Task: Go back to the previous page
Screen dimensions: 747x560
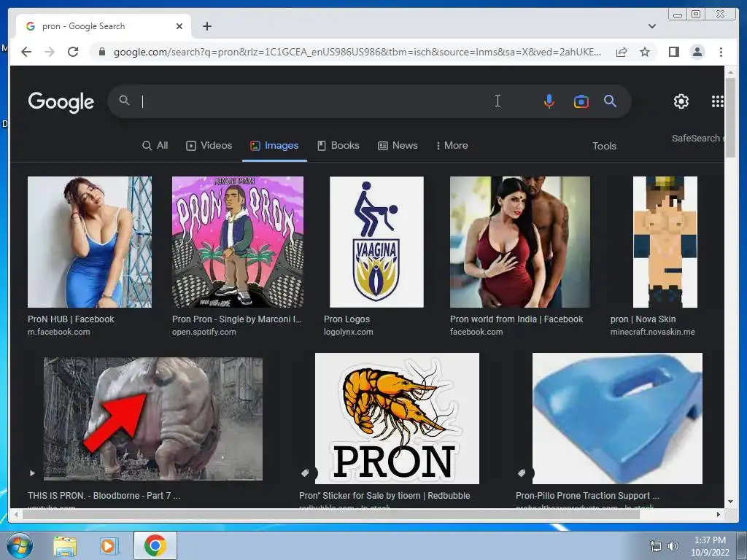Action: (26, 52)
